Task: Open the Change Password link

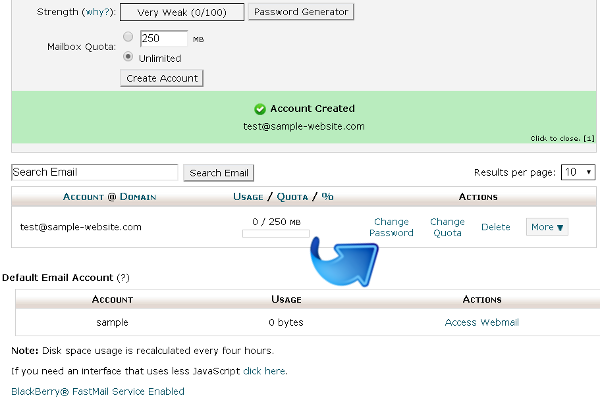Action: coord(390,227)
